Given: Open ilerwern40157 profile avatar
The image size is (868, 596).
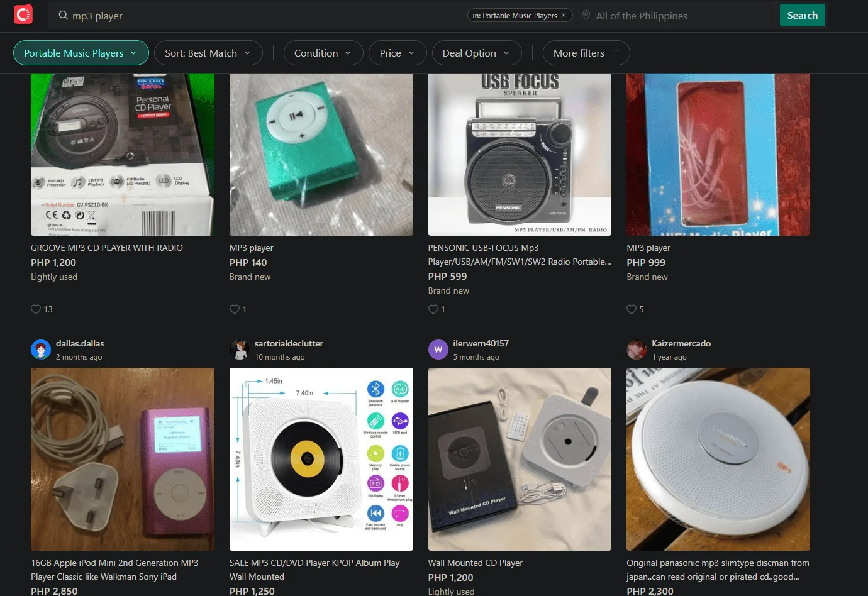Looking at the screenshot, I should click(438, 350).
